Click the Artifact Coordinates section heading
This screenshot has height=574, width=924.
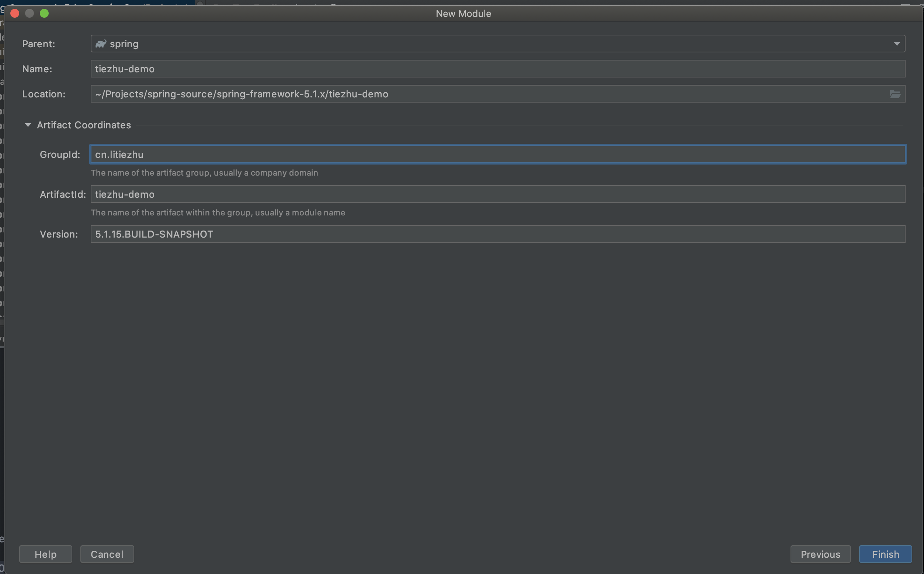(x=84, y=125)
